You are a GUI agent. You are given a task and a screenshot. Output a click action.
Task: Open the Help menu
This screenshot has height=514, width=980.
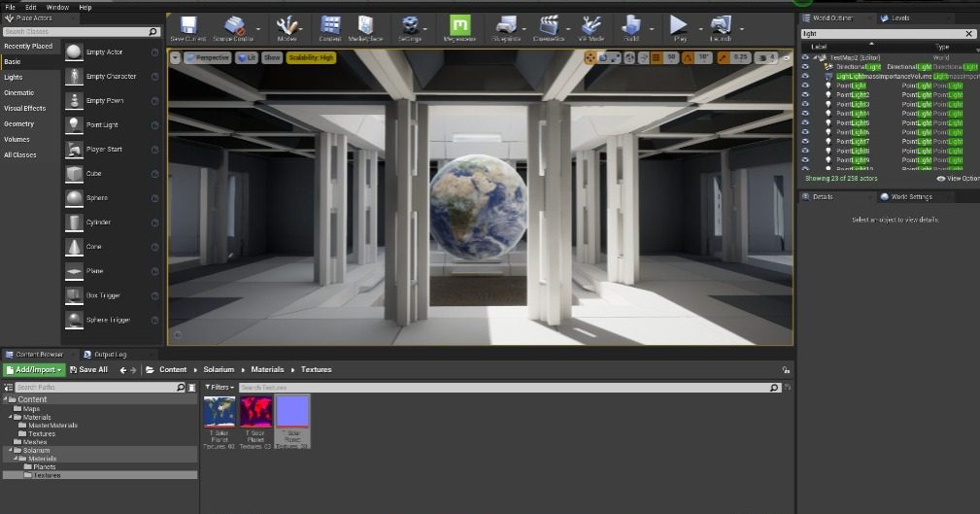[85, 7]
